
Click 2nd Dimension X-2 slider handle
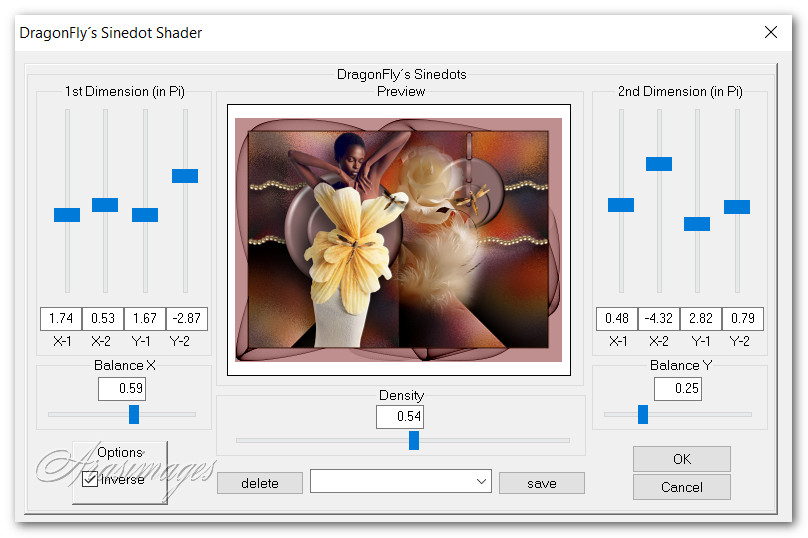coord(659,164)
